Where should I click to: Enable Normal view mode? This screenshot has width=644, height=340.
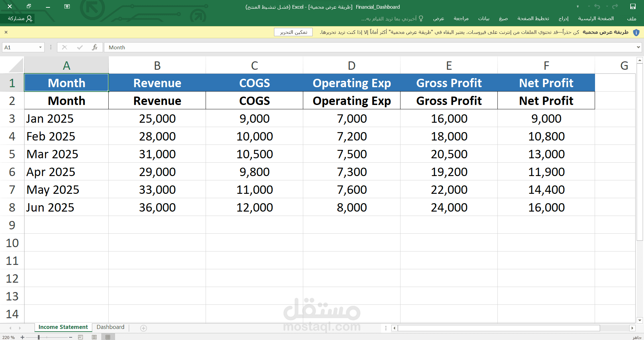pos(108,337)
